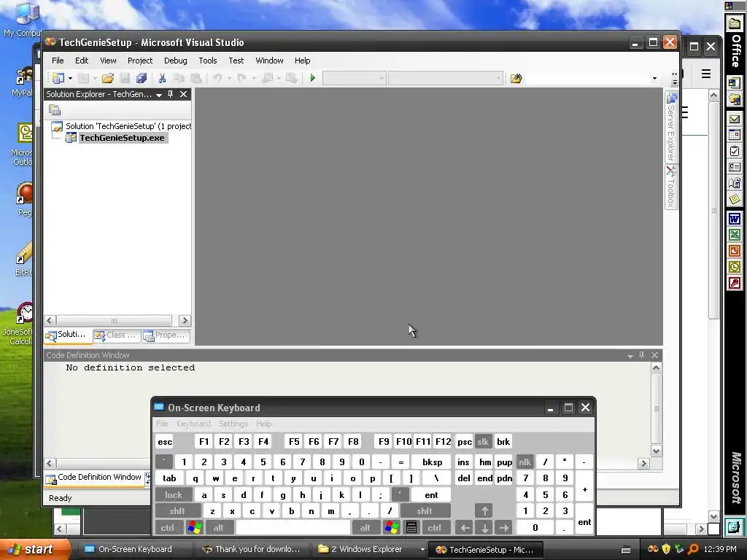Click the Access key icon in the Office bar
Image resolution: width=747 pixels, height=560 pixels.
point(734,284)
